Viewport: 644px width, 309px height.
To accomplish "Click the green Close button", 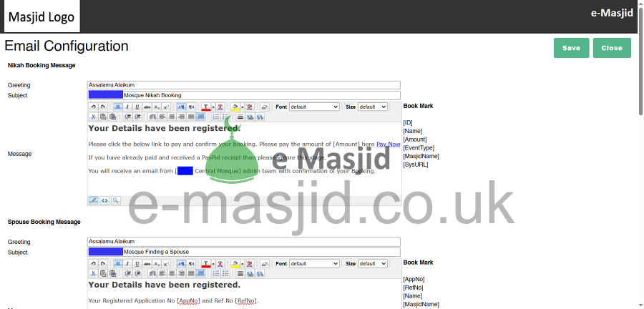I will click(x=612, y=48).
